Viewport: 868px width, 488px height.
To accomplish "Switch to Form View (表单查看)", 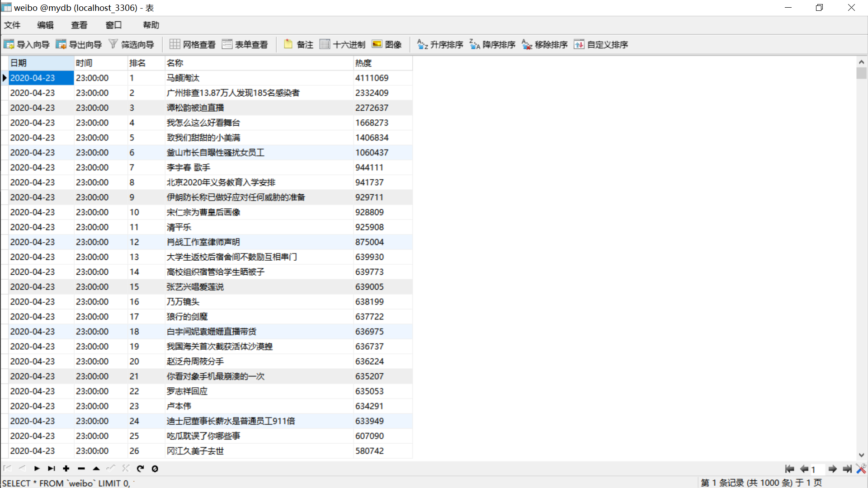I will (x=245, y=44).
